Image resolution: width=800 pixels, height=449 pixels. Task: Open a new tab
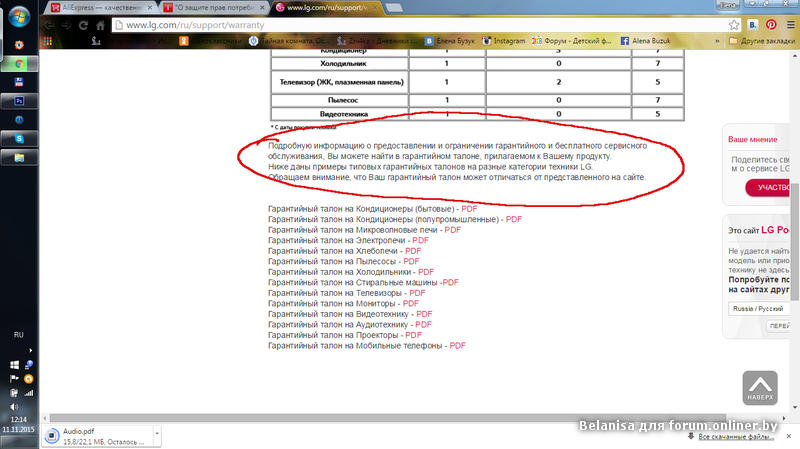click(394, 8)
